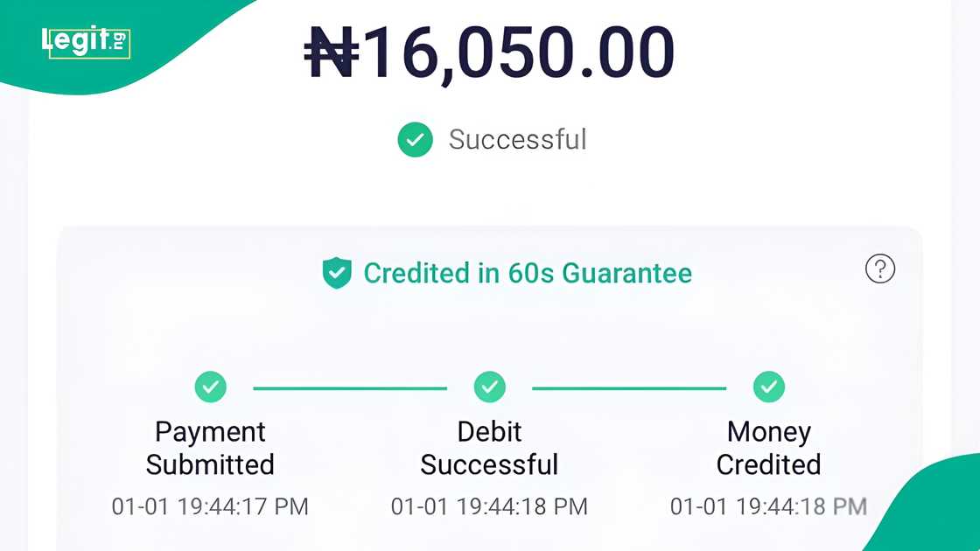Select the Debit Successful step label
This screenshot has width=980, height=551.
tap(490, 447)
